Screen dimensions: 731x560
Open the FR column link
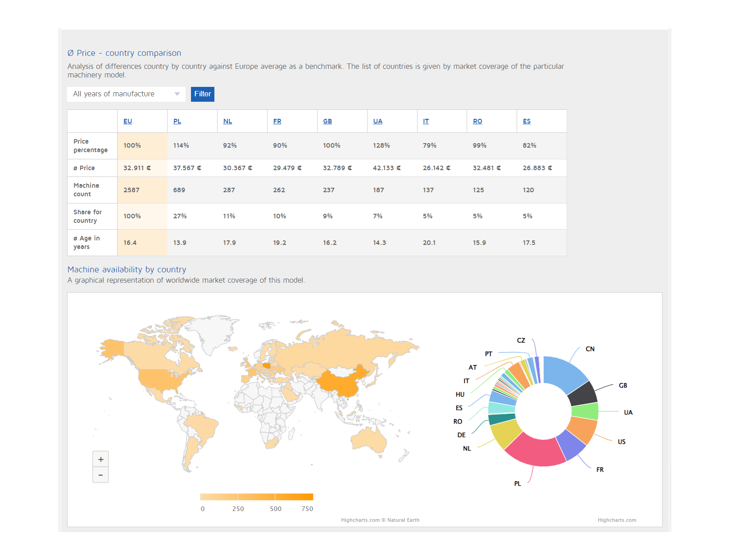tap(277, 121)
